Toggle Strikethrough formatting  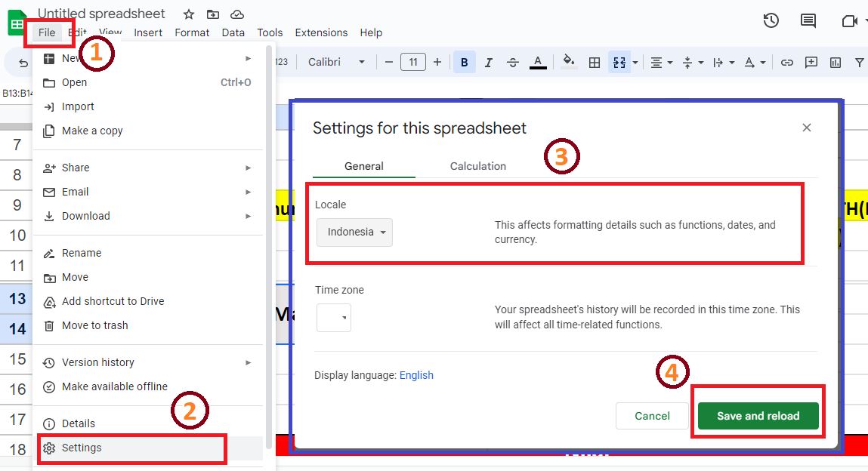(513, 63)
